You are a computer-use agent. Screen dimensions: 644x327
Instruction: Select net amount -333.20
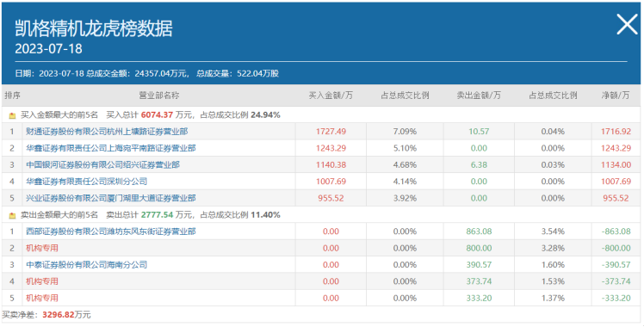tap(616, 298)
